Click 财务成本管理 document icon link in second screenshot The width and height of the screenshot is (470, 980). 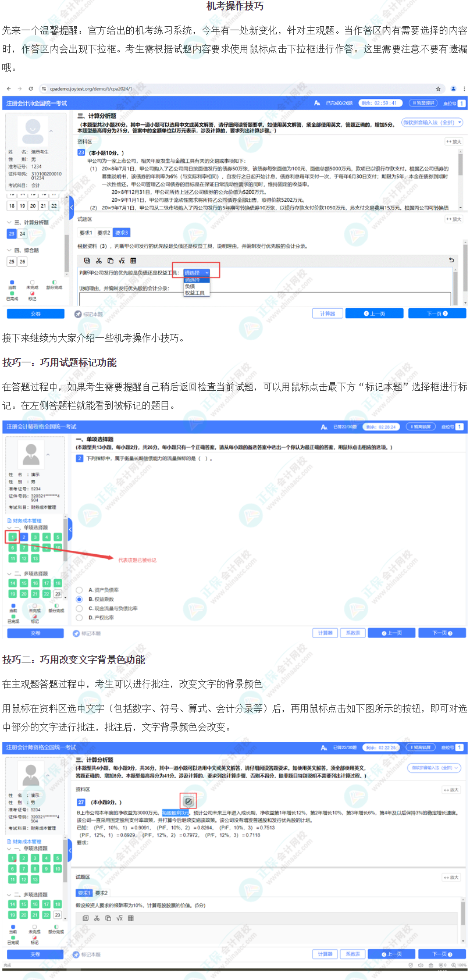click(24, 521)
